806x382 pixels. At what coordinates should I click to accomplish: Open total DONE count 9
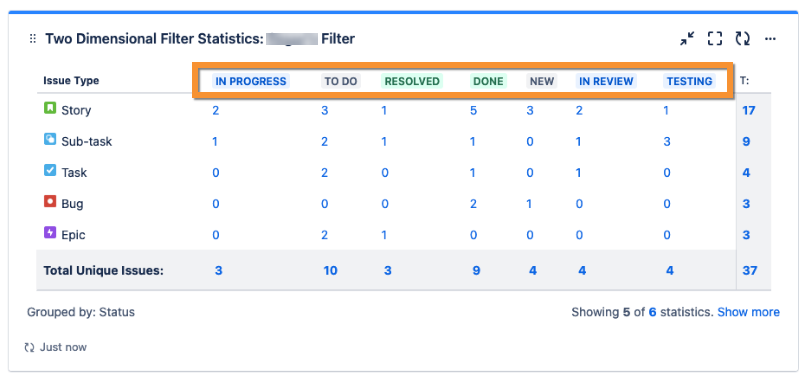pos(477,270)
